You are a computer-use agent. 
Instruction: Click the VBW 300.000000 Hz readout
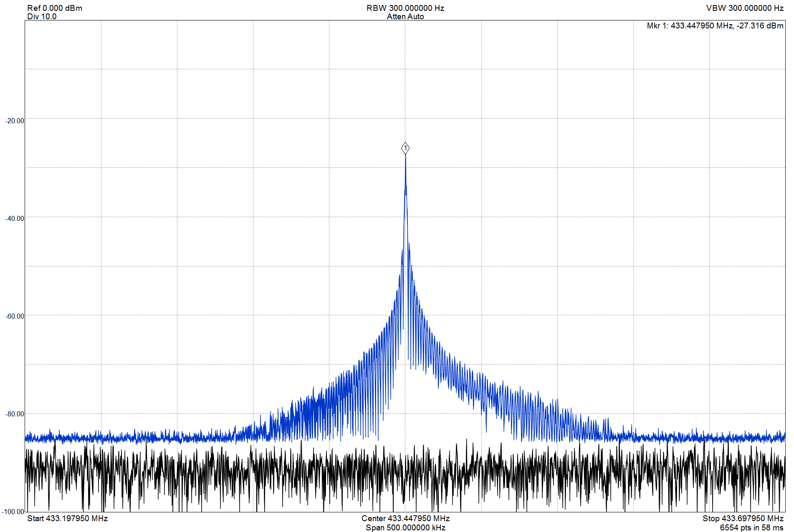coord(745,8)
